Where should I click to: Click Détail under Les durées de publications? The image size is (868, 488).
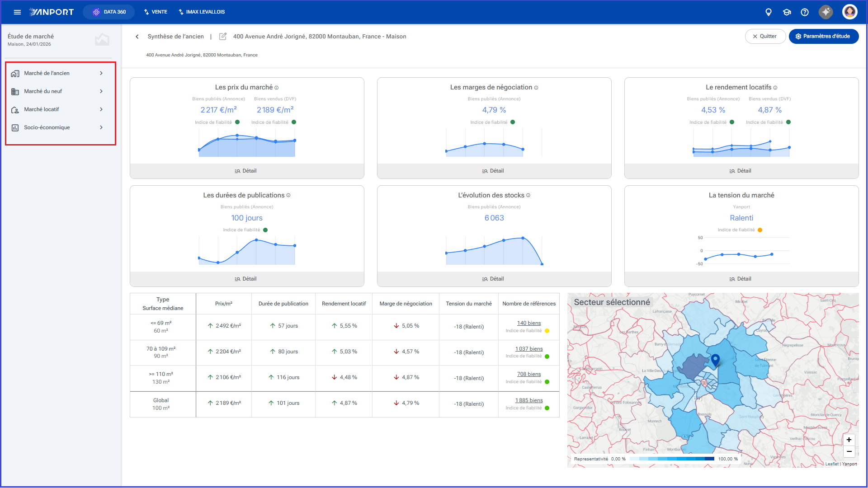(x=247, y=279)
